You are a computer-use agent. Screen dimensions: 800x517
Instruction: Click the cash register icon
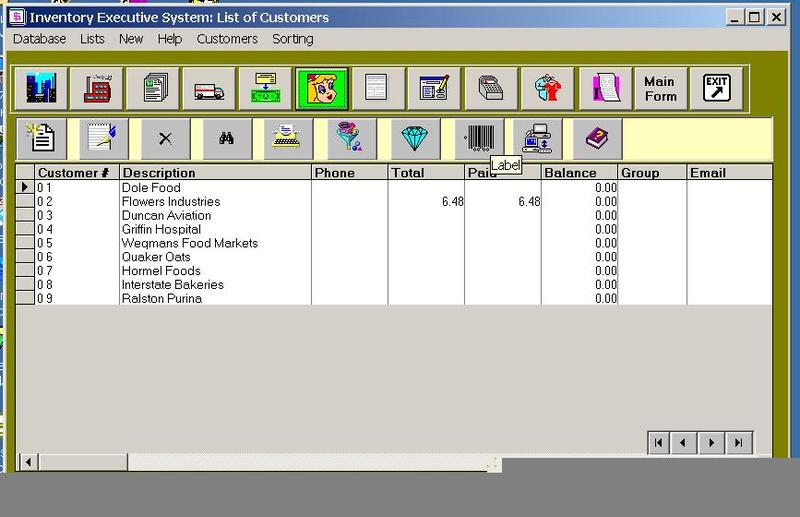click(x=491, y=89)
